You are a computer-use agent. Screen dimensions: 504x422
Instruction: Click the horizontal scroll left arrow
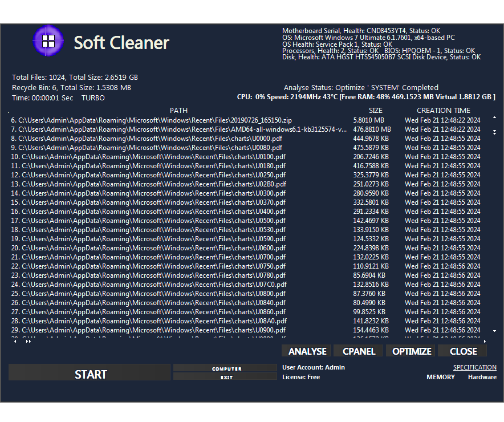pos(15,342)
